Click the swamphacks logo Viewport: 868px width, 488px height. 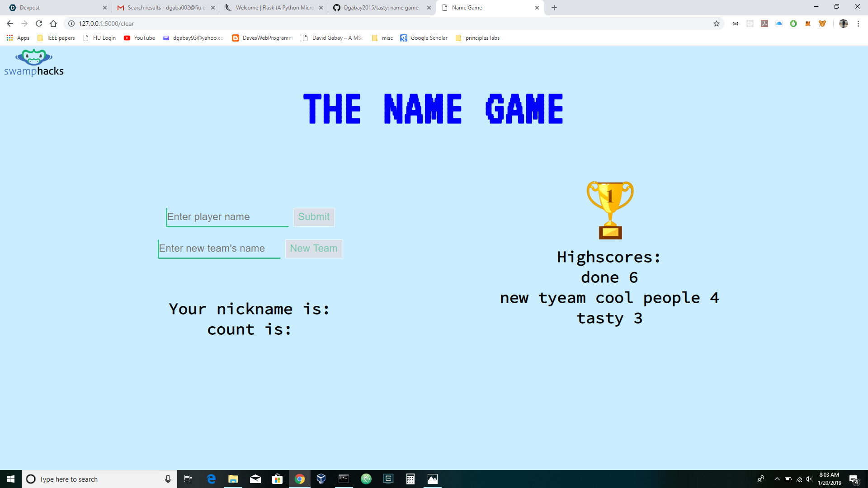34,63
